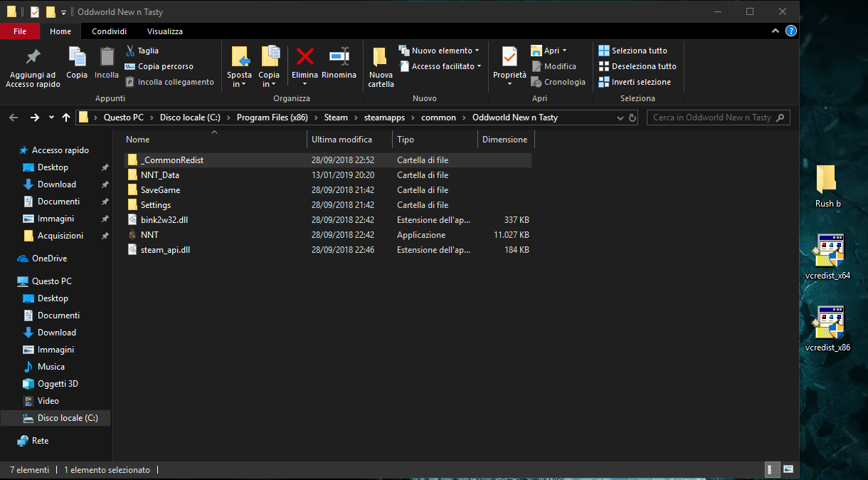Click Incolla collegamento
The width and height of the screenshot is (868, 480).
169,82
